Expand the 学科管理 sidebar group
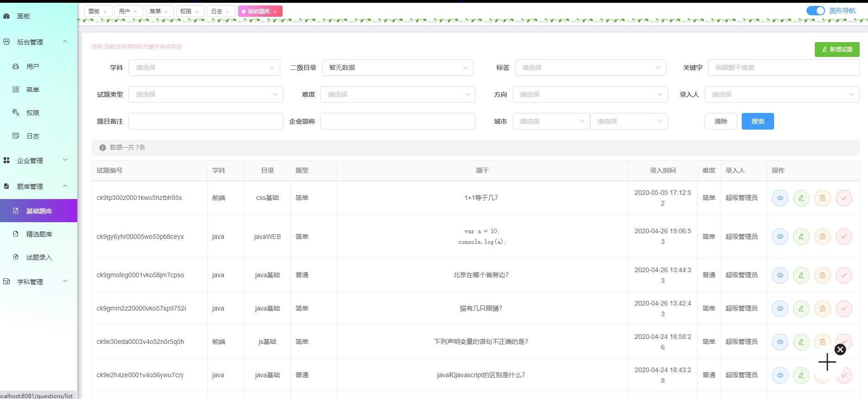Viewport: 868px width, 399px height. tap(38, 281)
